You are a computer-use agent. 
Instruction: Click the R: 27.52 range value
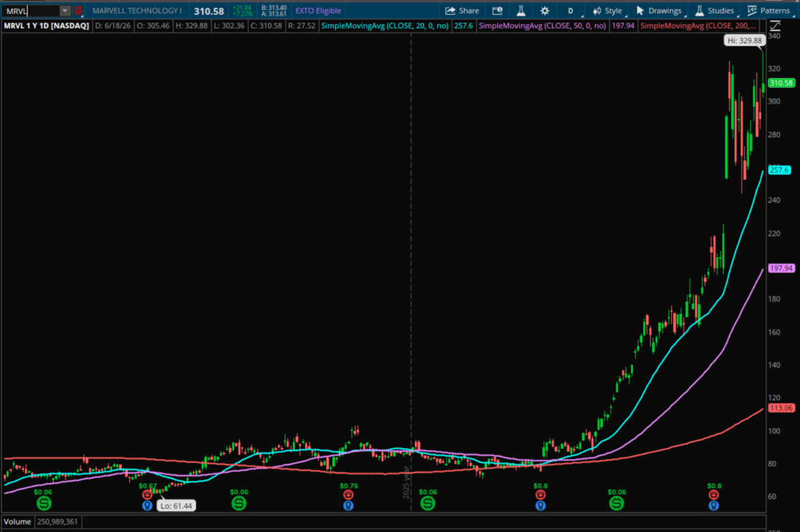coord(301,25)
